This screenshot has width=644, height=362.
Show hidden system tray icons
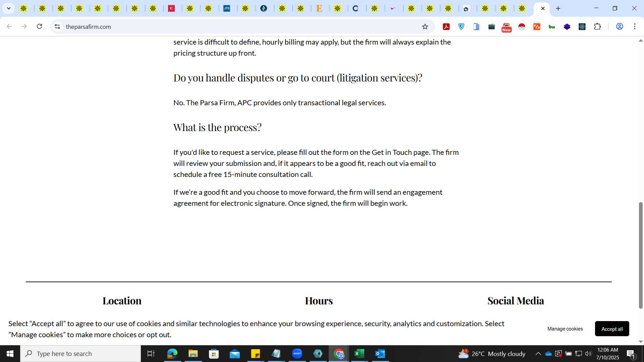pyautogui.click(x=538, y=354)
